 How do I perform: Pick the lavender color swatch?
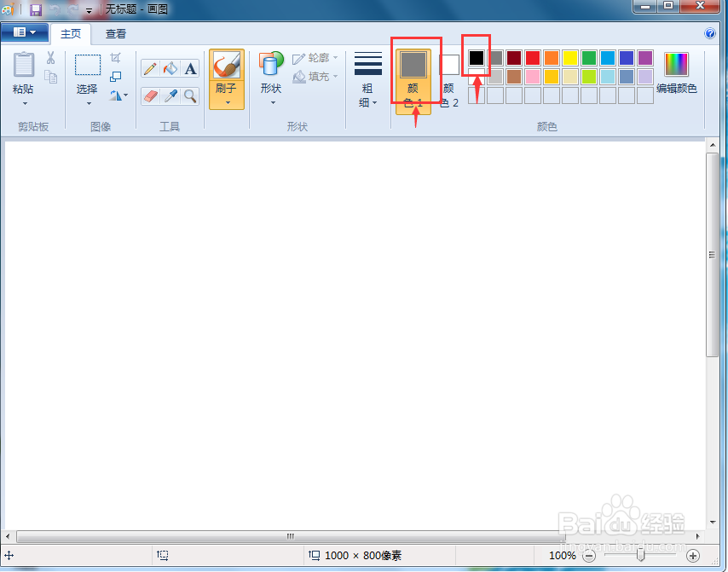click(x=645, y=77)
